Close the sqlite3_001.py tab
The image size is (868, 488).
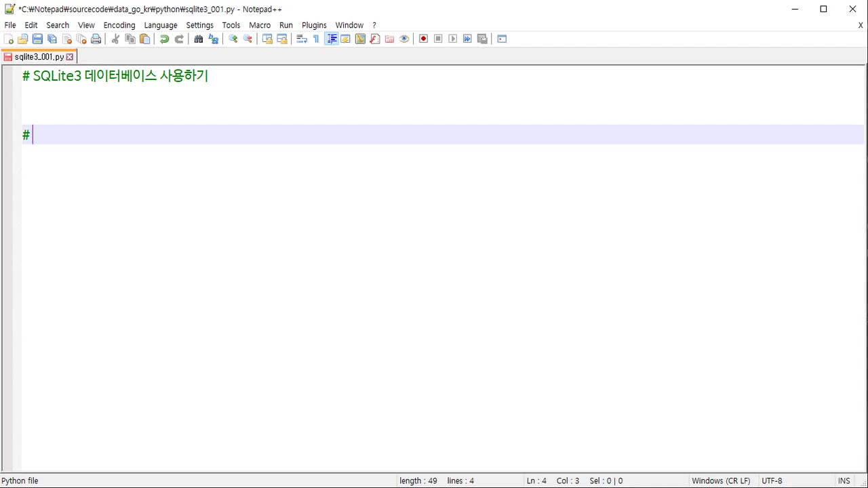pyautogui.click(x=70, y=57)
